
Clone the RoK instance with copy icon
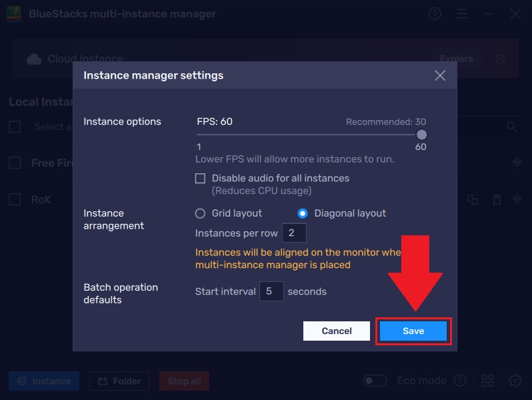[x=473, y=199]
